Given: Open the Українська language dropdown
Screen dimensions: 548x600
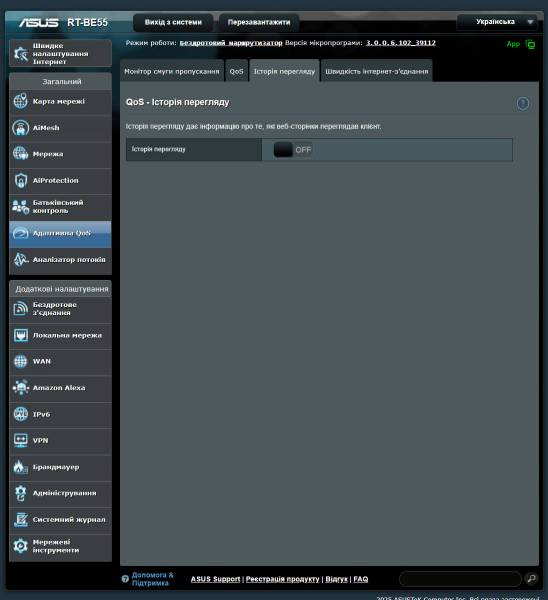Looking at the screenshot, I should point(497,22).
